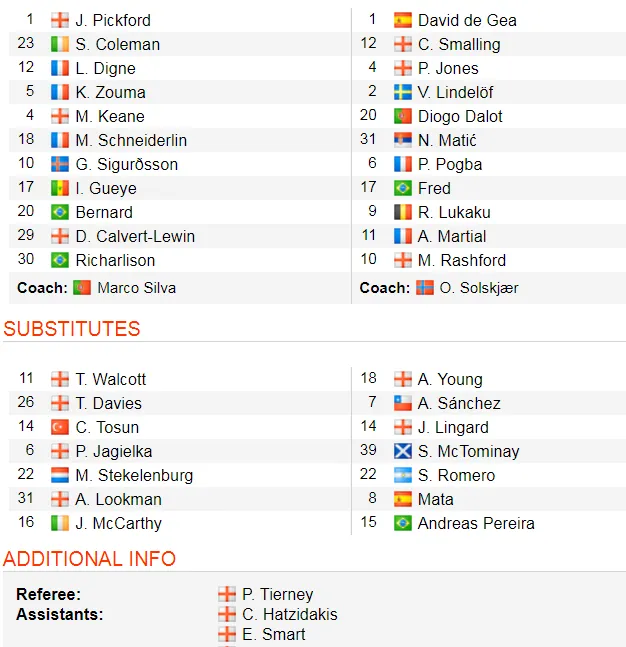Screen dimensions: 626x647
Task: Click the SUBSTITUTES section heading
Action: point(72,329)
